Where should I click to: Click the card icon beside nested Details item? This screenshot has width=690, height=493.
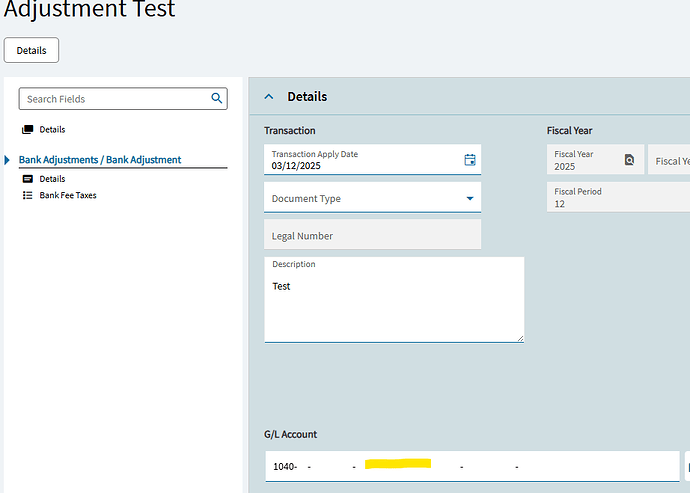point(28,178)
